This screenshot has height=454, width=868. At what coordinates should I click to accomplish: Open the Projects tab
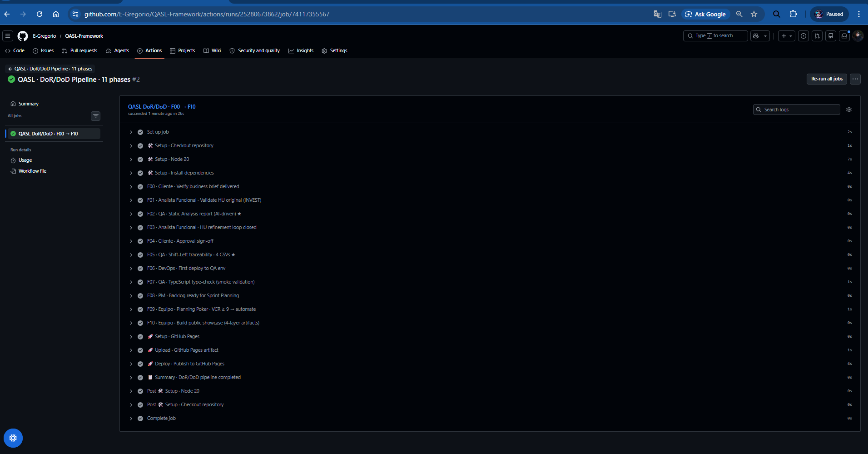point(182,50)
